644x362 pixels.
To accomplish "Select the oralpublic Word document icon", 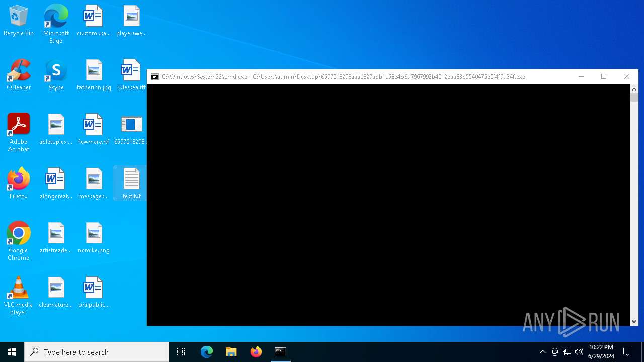I will [94, 293].
